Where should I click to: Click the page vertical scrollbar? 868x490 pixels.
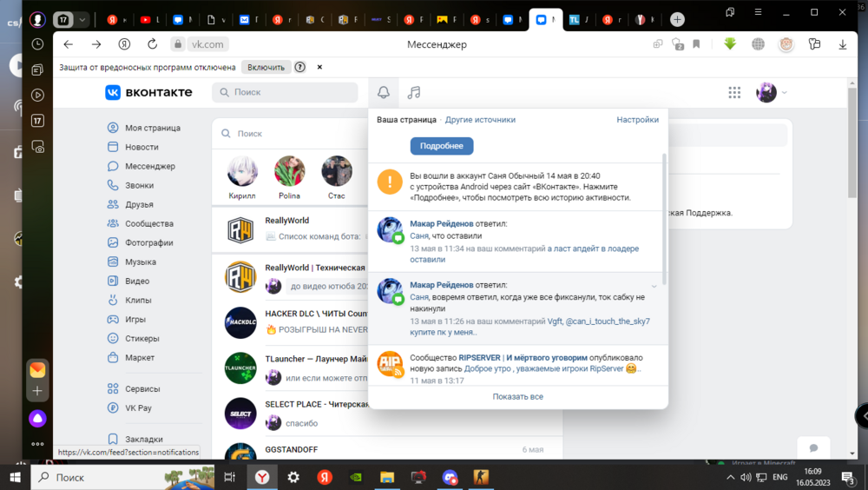click(x=852, y=142)
